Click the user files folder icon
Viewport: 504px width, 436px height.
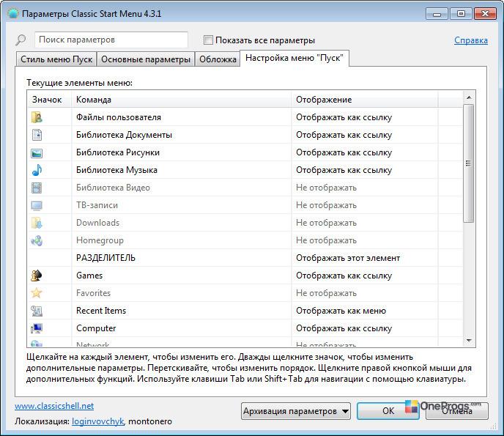(37, 117)
